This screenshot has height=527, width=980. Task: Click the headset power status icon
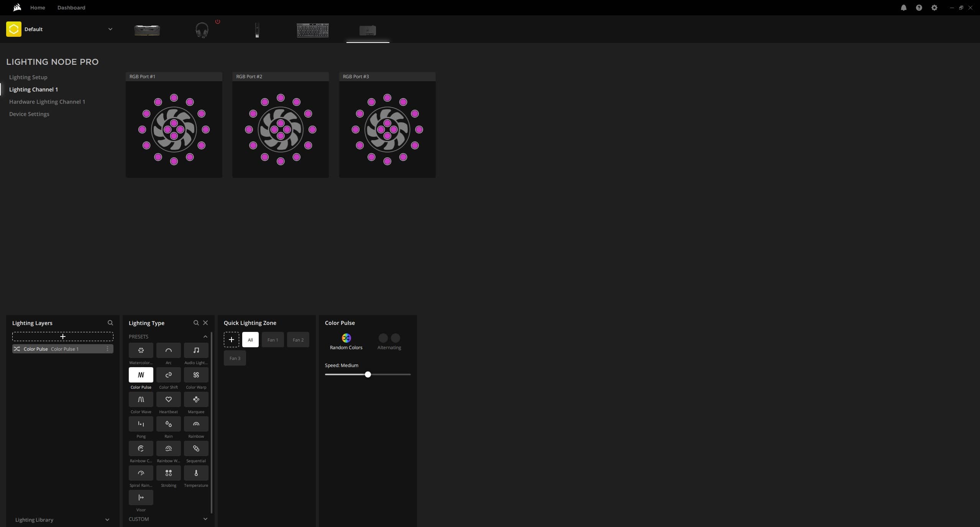(x=218, y=21)
